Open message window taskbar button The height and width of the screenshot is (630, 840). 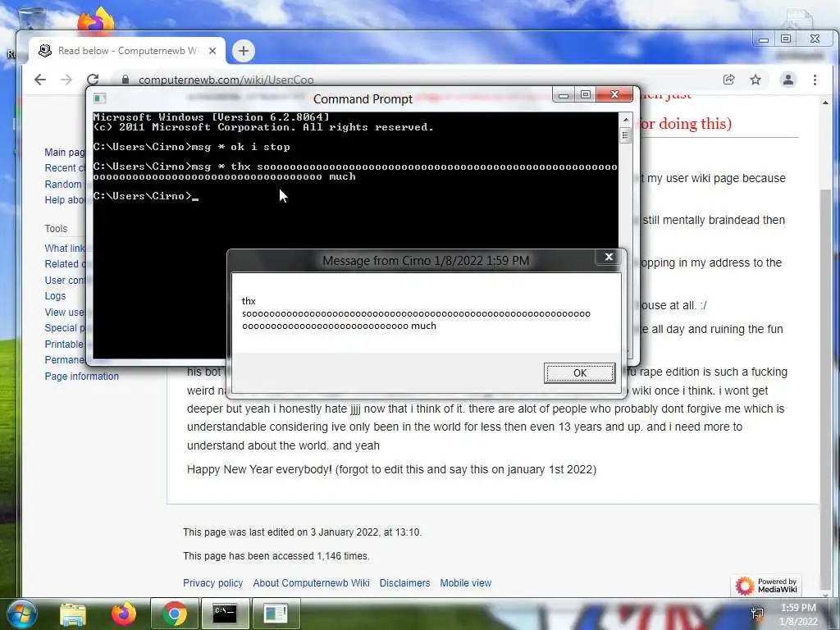pos(276,614)
